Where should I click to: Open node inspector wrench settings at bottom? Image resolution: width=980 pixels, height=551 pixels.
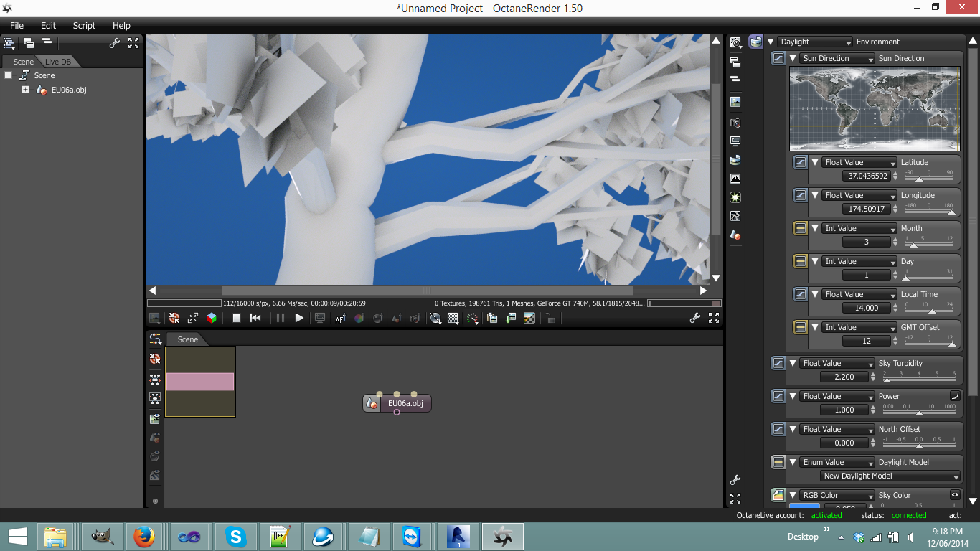click(735, 480)
